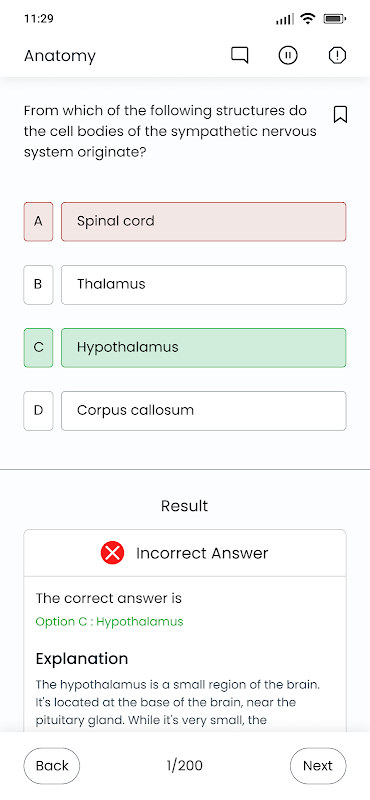Viewport: 370px width, 800px height.
Task: Open the comment bubble icon
Action: coord(240,55)
